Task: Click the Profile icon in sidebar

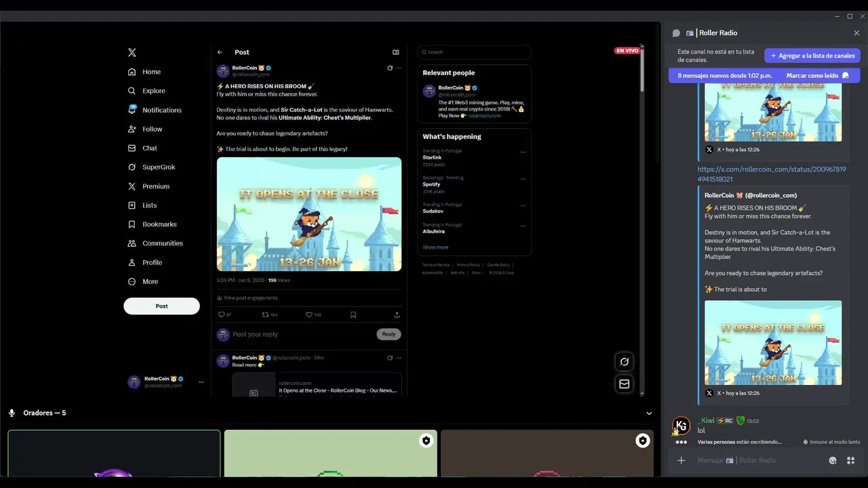Action: coord(132,262)
